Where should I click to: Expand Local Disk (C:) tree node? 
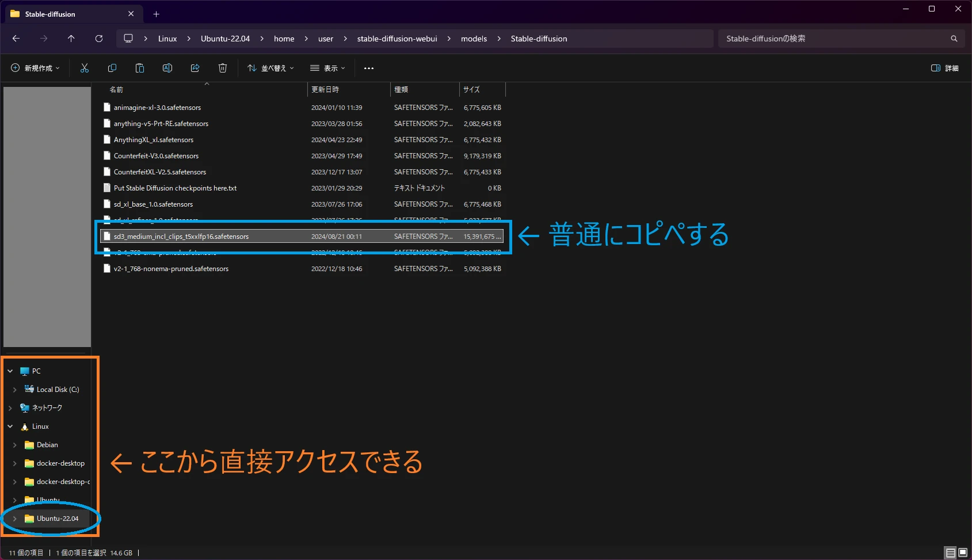pos(15,390)
